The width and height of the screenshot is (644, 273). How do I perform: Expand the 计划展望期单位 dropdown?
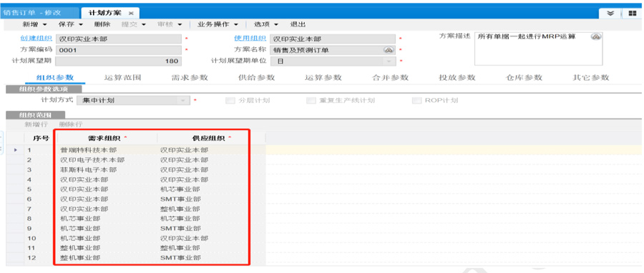pos(388,61)
